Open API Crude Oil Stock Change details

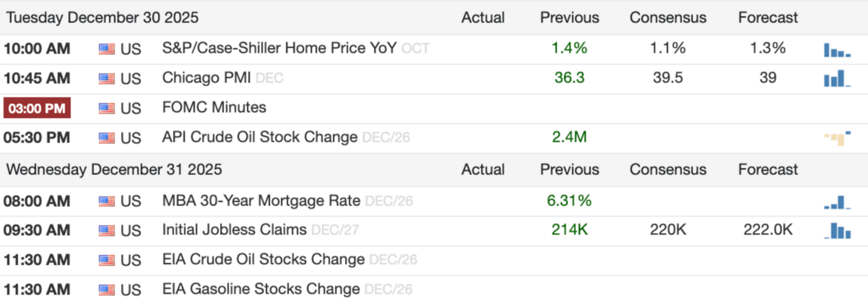tap(260, 137)
